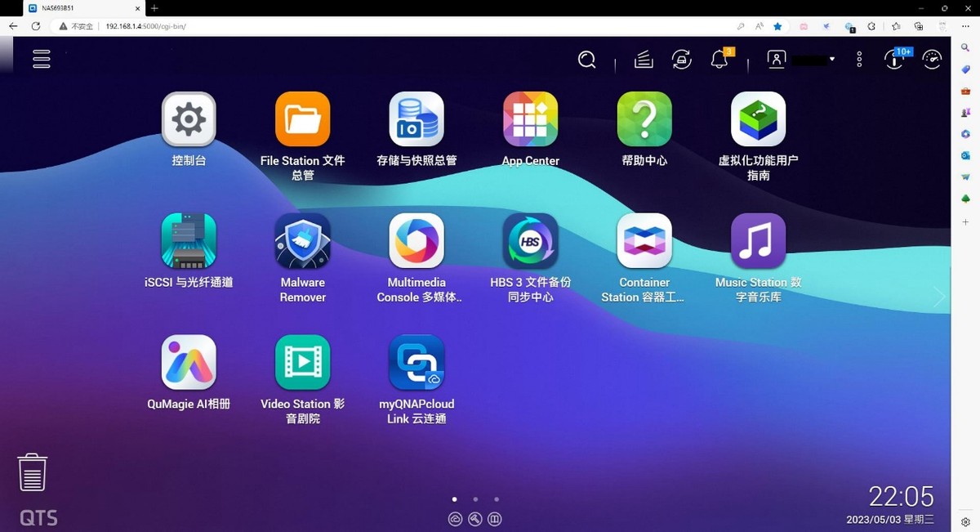Start Container Station
The height and width of the screenshot is (532, 980).
644,240
